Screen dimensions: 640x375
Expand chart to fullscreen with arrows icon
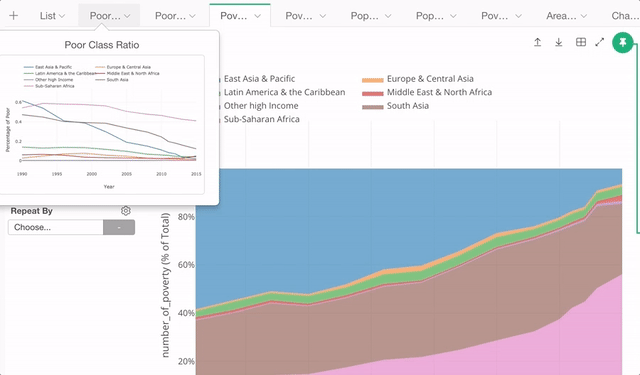[x=600, y=42]
